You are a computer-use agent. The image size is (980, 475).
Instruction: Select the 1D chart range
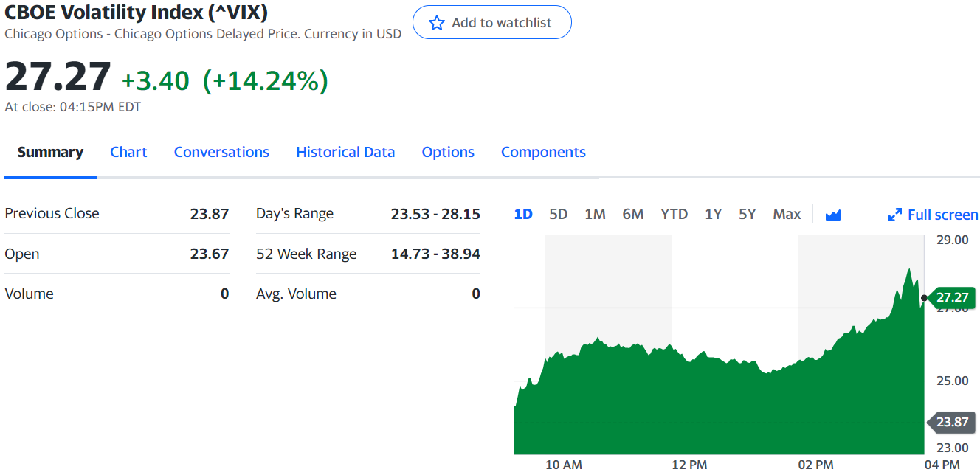click(x=523, y=214)
